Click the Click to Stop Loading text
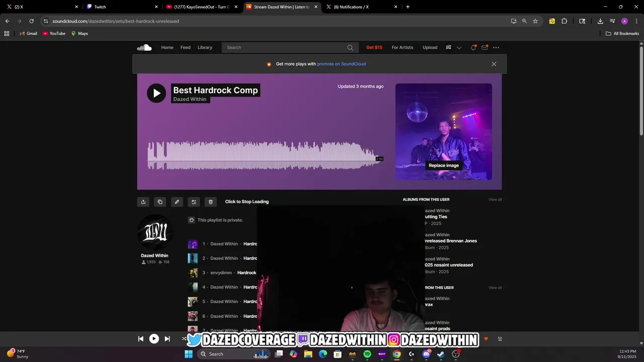 point(247,202)
